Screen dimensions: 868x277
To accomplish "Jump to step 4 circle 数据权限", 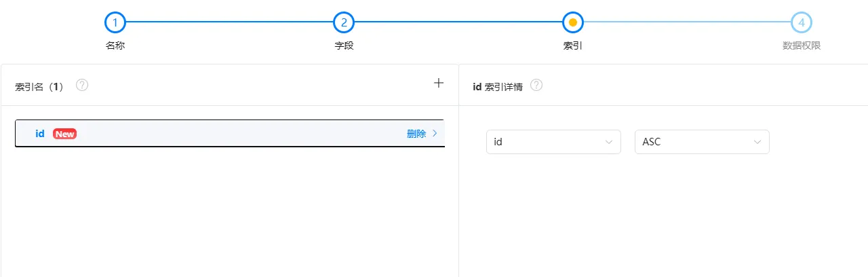I will (x=802, y=22).
